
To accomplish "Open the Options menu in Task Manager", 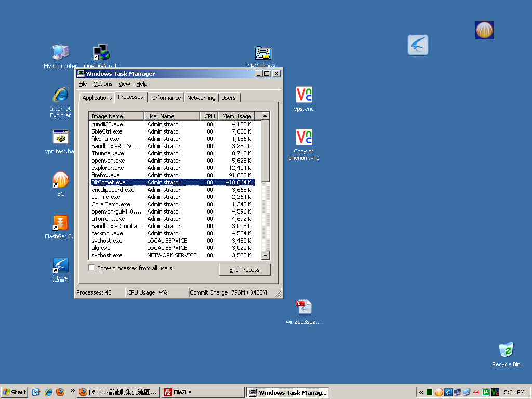I will point(102,84).
